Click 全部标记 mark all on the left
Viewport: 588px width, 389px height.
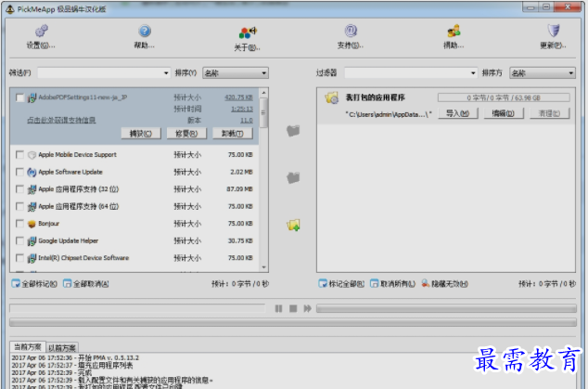34,284
